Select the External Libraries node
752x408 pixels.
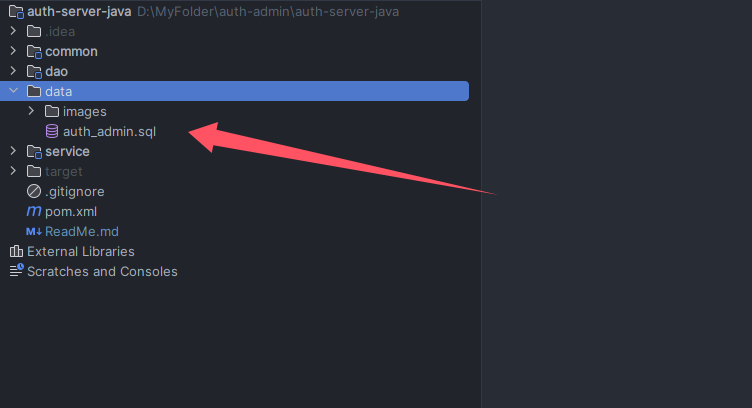click(81, 251)
